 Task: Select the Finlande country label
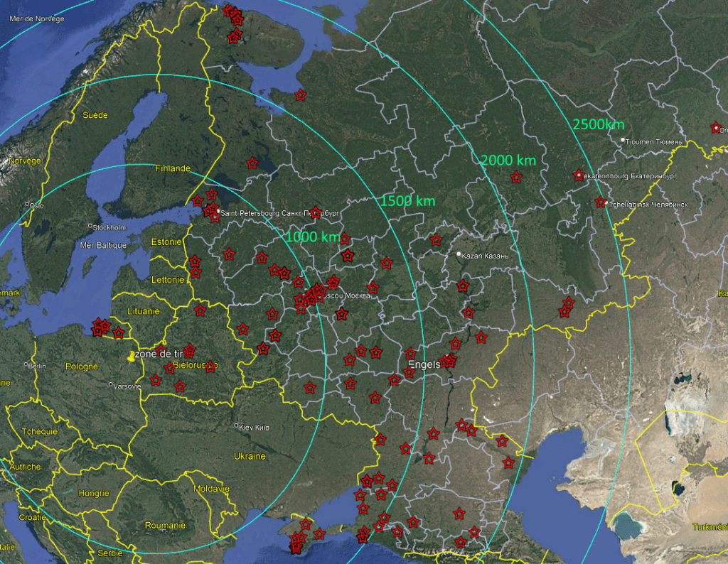pyautogui.click(x=173, y=168)
